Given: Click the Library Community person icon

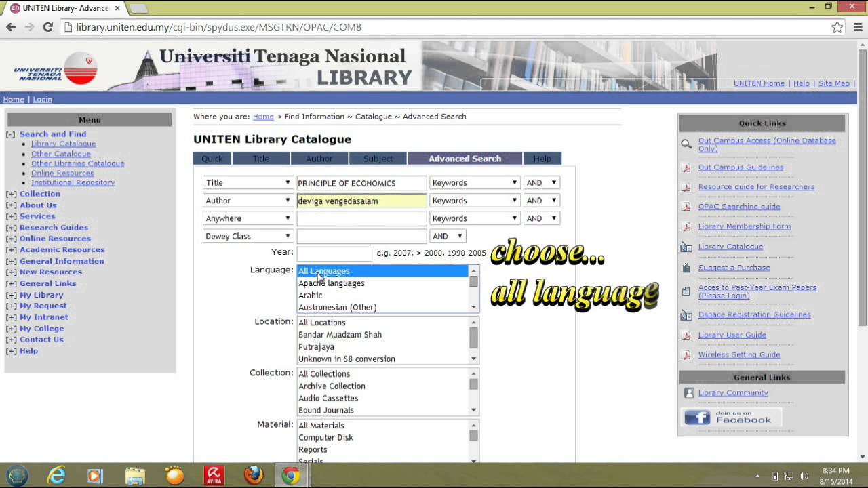Looking at the screenshot, I should (x=689, y=393).
